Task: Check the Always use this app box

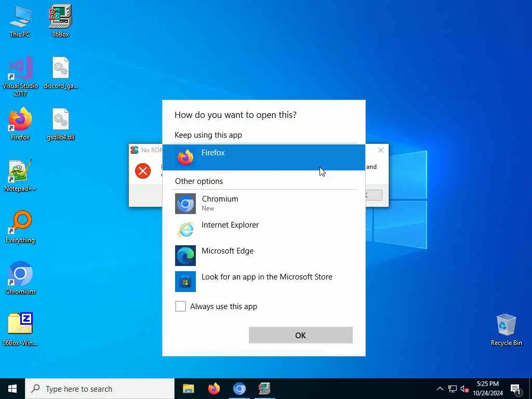Action: (180, 307)
